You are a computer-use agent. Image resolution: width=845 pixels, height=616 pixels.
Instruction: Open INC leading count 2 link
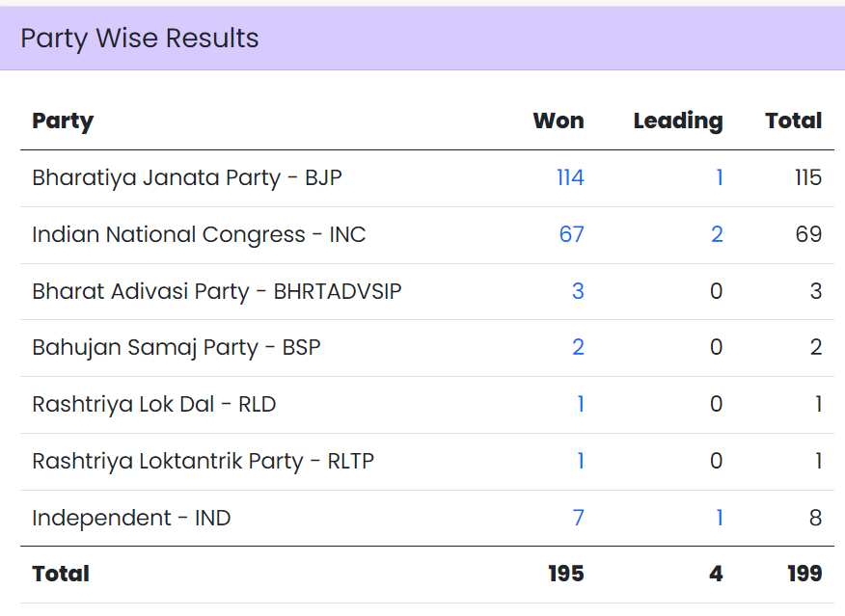pyautogui.click(x=717, y=235)
